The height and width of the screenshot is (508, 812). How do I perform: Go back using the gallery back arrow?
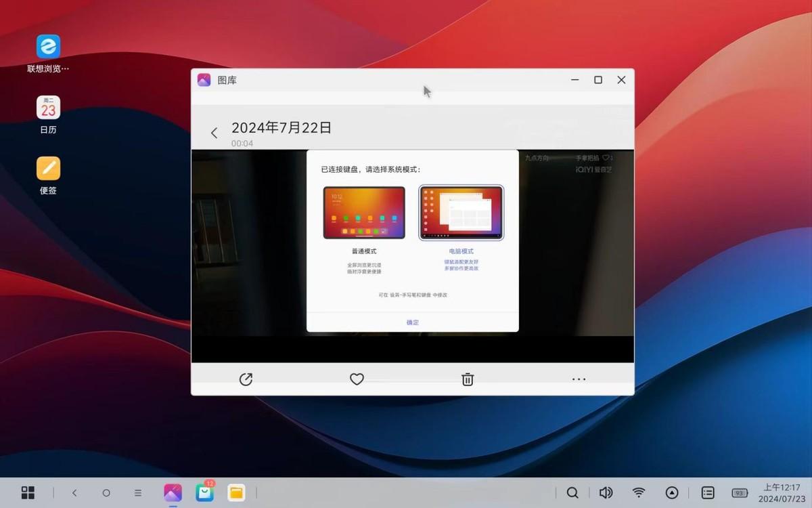coord(215,133)
